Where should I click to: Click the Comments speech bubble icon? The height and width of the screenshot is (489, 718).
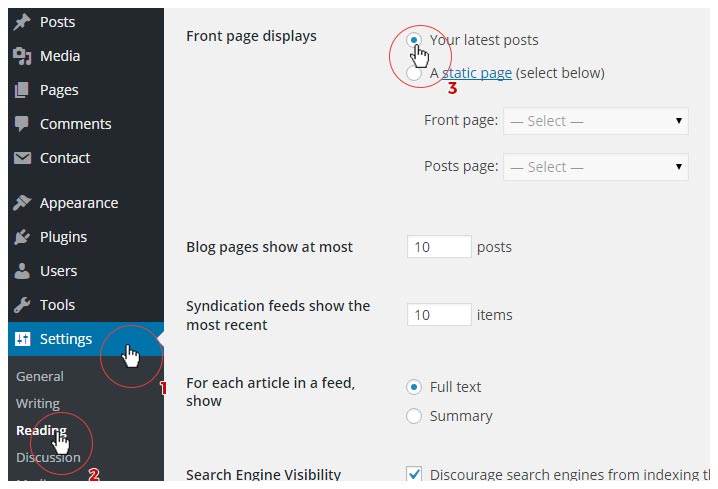(22, 124)
